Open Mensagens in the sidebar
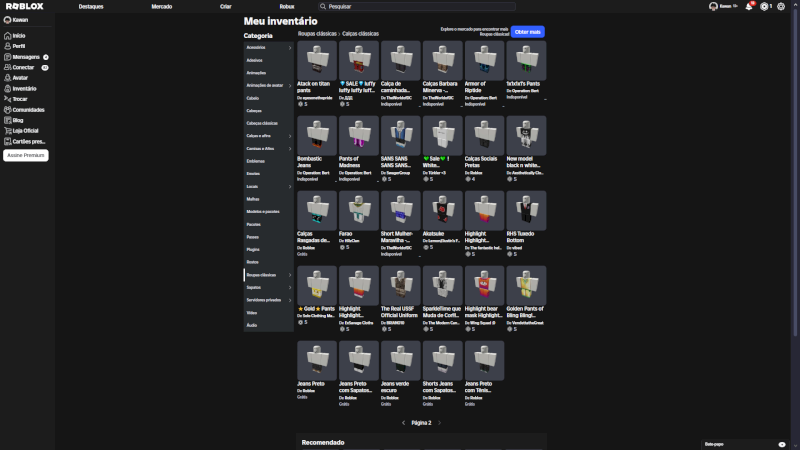Screen dimensions: 800x450 pyautogui.click(x=26, y=57)
